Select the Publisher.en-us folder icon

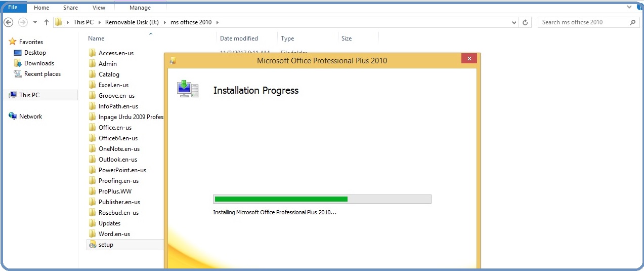(92, 202)
